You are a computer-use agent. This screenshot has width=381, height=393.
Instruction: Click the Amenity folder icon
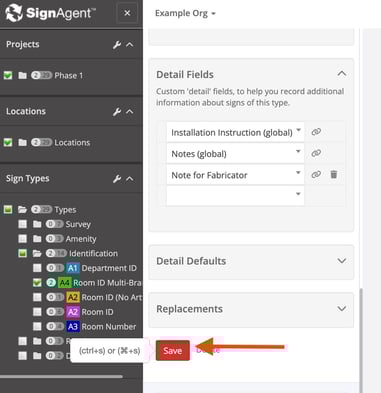37,239
